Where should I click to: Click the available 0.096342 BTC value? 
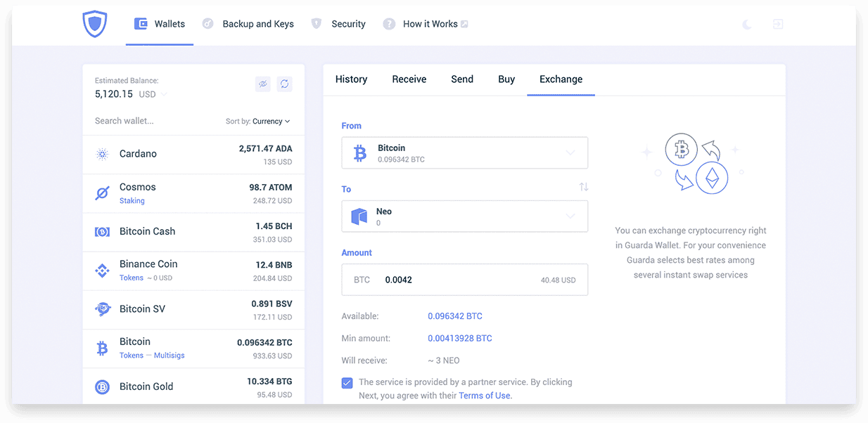[x=455, y=316]
